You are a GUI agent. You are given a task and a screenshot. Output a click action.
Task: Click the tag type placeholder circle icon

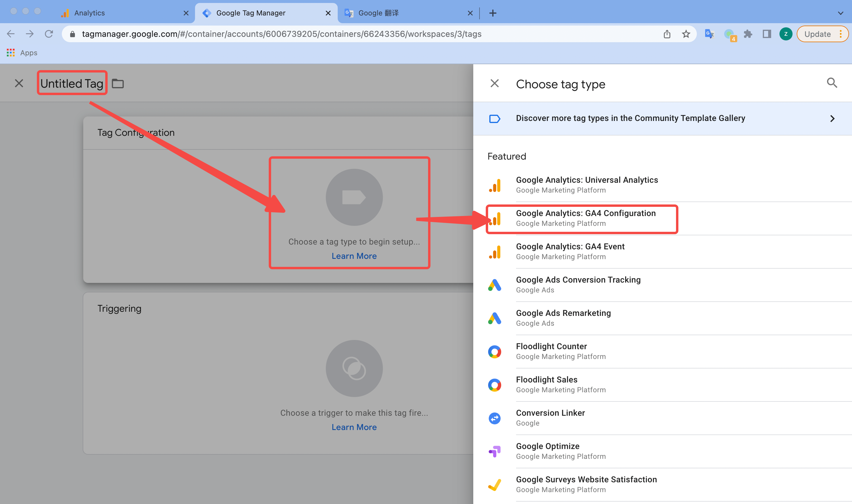[354, 197]
